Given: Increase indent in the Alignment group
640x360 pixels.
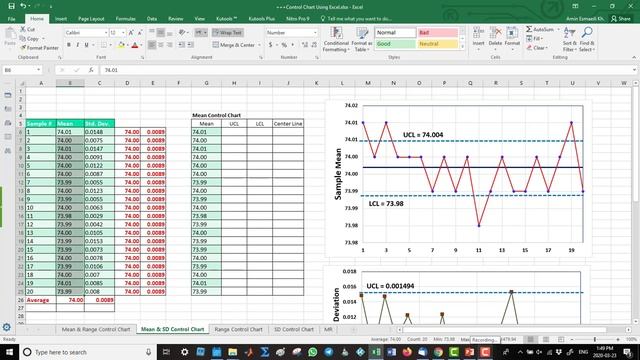Looking at the screenshot, I should (x=191, y=45).
